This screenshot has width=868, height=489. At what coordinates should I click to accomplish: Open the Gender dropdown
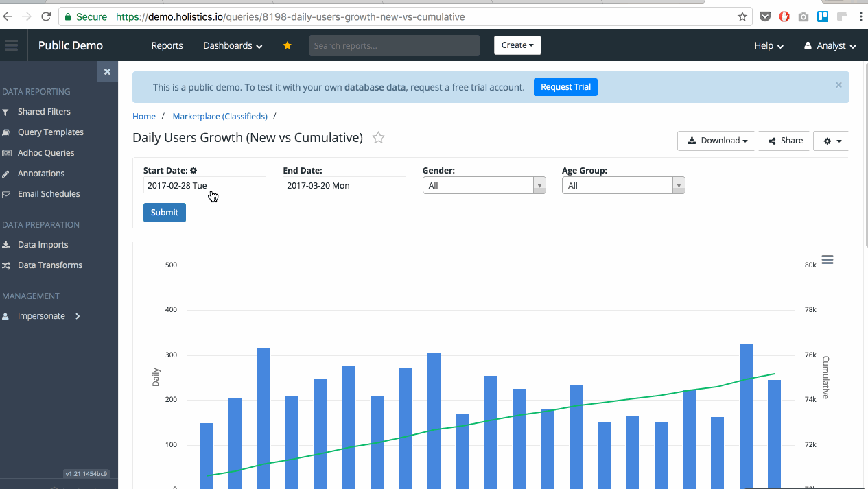(484, 186)
